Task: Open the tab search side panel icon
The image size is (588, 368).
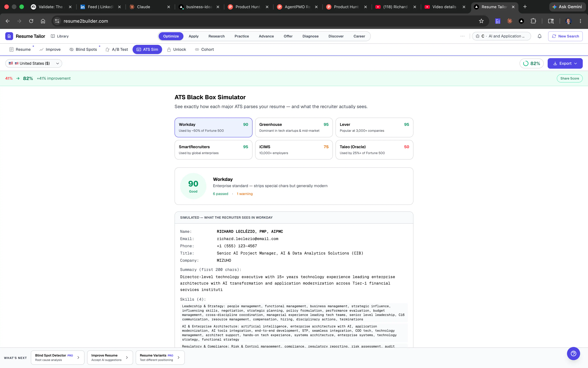Action: 551,21
